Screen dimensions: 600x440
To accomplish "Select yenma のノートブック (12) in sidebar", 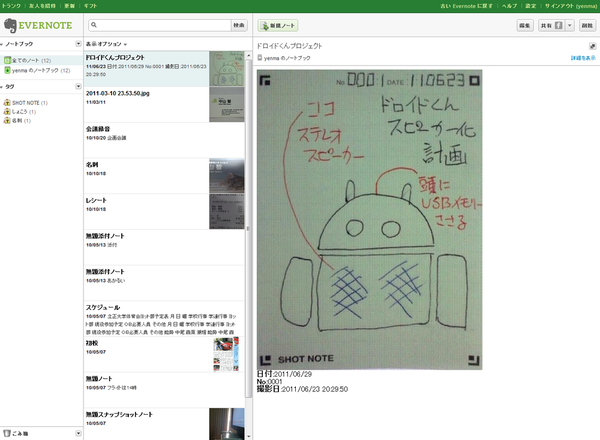I will (41, 70).
